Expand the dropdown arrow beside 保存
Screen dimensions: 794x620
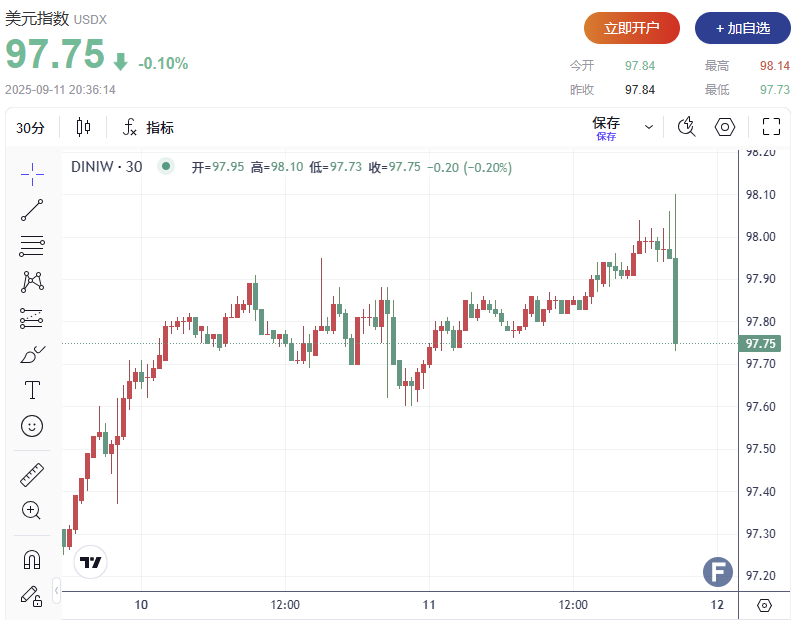point(649,127)
